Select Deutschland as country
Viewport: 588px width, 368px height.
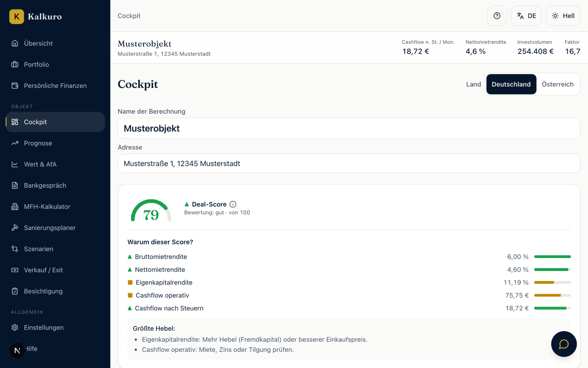click(511, 84)
